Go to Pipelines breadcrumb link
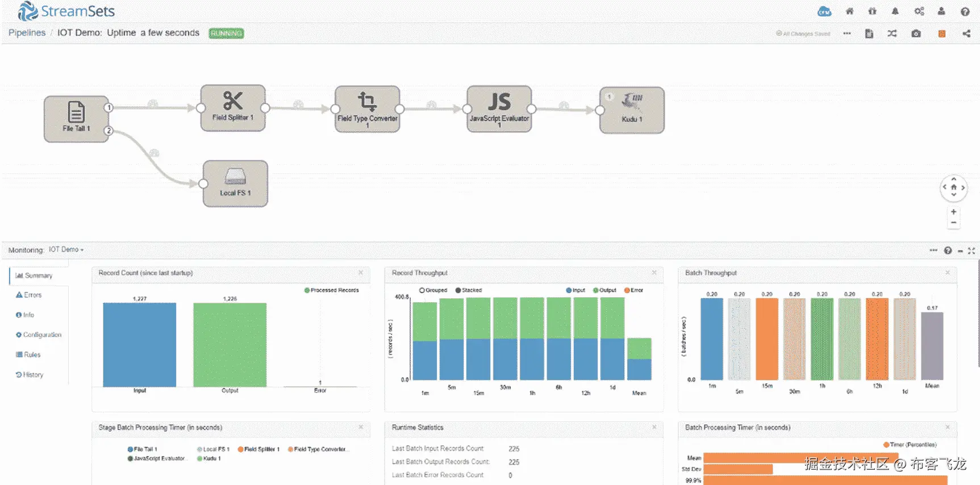Screen dimensions: 980x485 (27, 33)
